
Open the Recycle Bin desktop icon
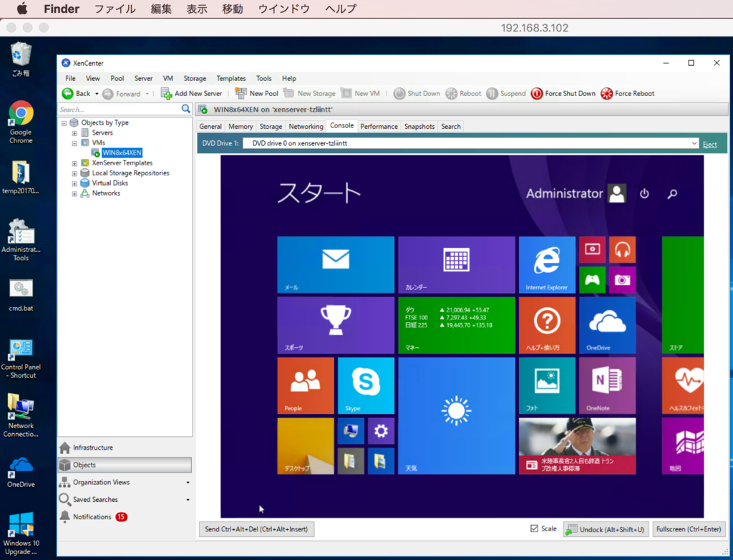(21, 59)
